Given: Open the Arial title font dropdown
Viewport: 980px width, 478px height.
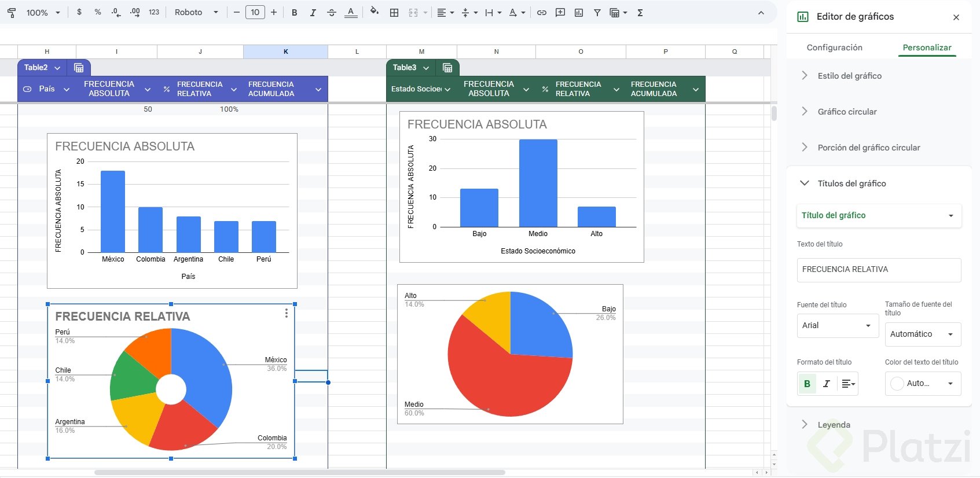Looking at the screenshot, I should pos(838,325).
